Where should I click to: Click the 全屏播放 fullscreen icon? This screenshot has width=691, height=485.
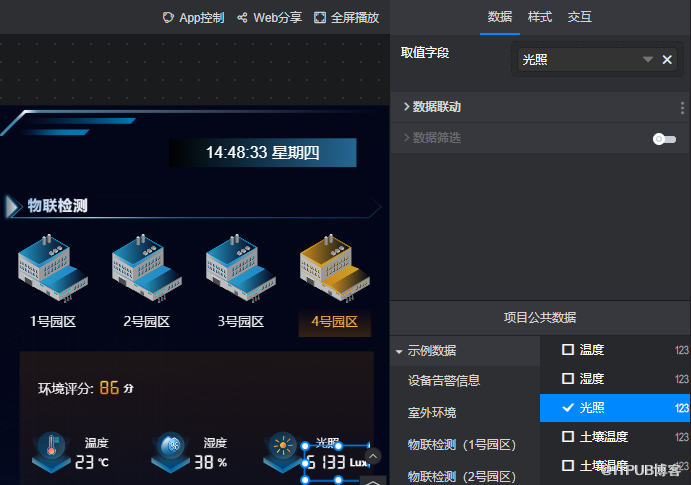point(320,18)
